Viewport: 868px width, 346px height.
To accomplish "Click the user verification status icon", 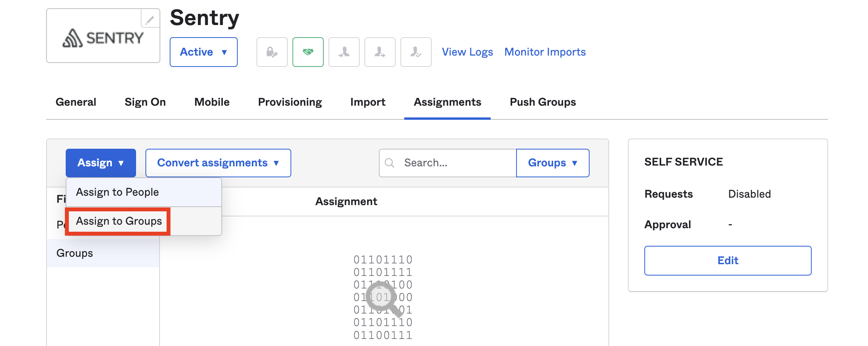I will click(416, 52).
